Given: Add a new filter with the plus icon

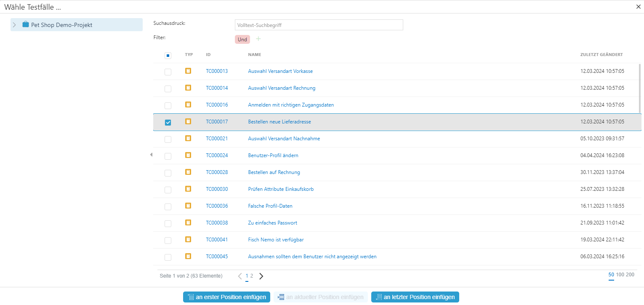Looking at the screenshot, I should 258,39.
